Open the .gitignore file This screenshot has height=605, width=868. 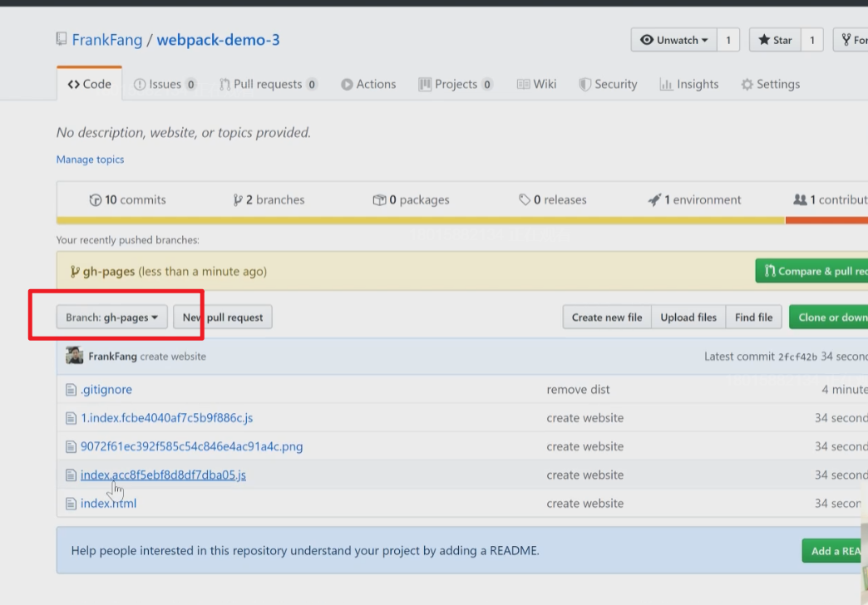pos(106,390)
